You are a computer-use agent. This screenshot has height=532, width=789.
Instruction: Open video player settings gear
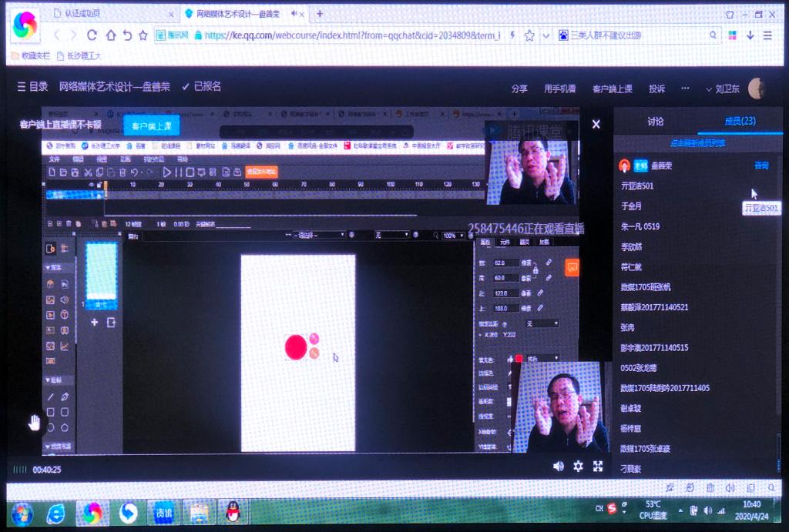(x=578, y=466)
